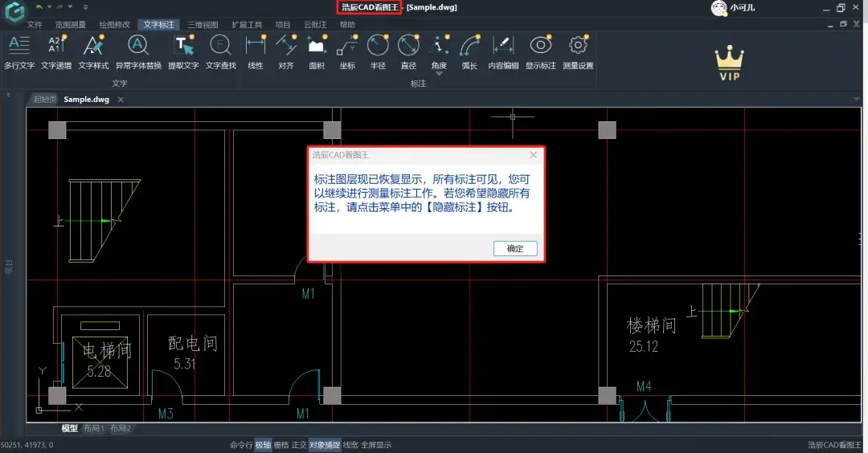This screenshot has width=868, height=453.
Task: Click the 50251, 41973, 0 coordinates readout
Action: [x=27, y=445]
